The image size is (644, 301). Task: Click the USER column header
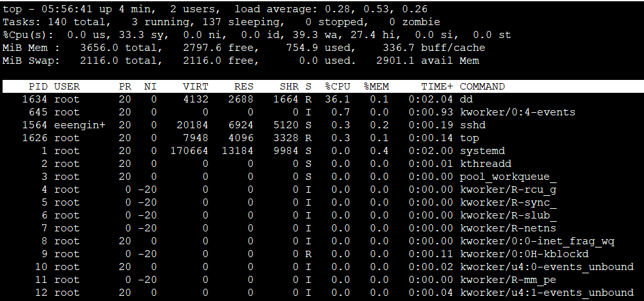[67, 86]
